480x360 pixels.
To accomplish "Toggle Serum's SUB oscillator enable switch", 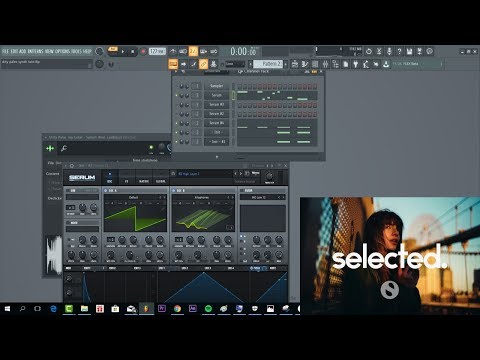I will point(68,191).
